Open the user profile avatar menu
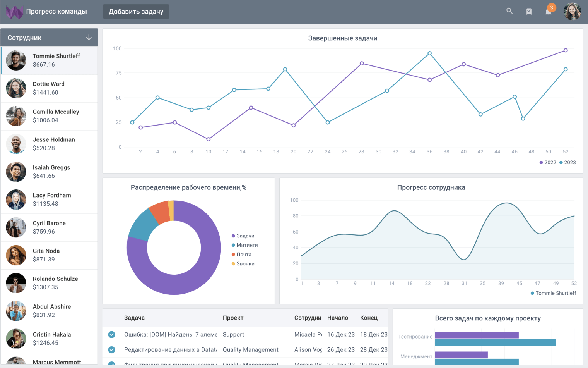This screenshot has width=588, height=368. [x=572, y=12]
